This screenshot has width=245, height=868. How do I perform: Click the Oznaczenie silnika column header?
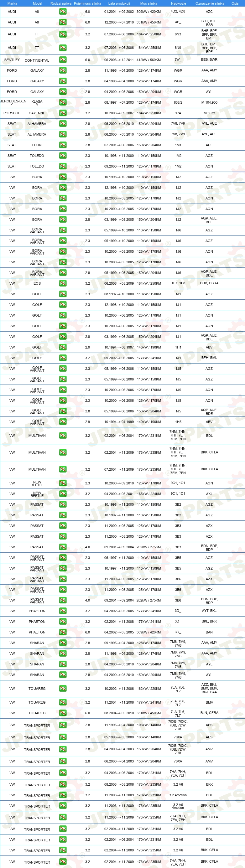coord(210,3)
